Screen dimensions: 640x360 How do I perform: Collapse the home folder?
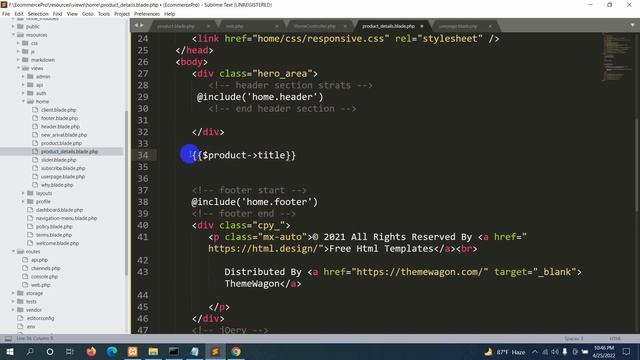[23, 102]
